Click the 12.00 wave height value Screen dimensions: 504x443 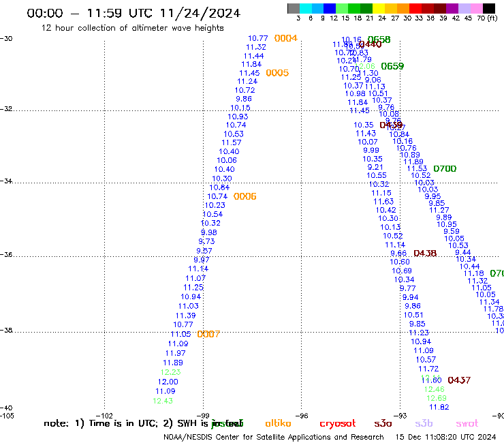(x=168, y=382)
